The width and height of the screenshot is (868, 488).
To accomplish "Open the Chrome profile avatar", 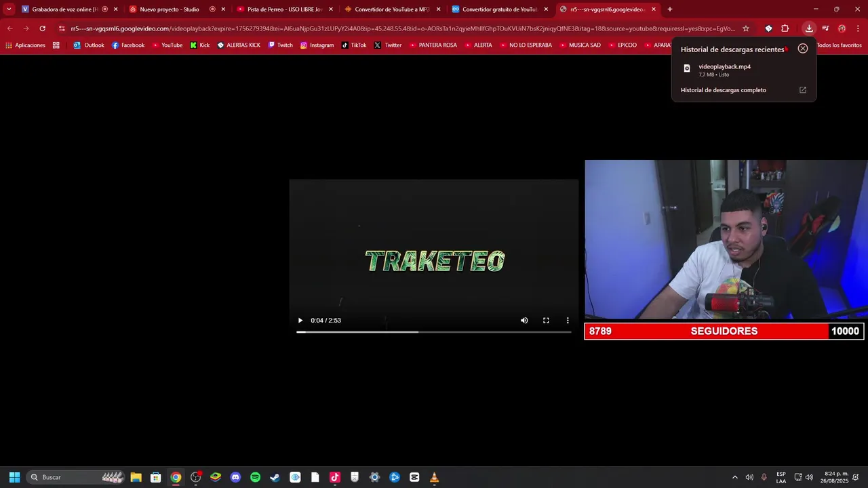I will (x=842, y=28).
